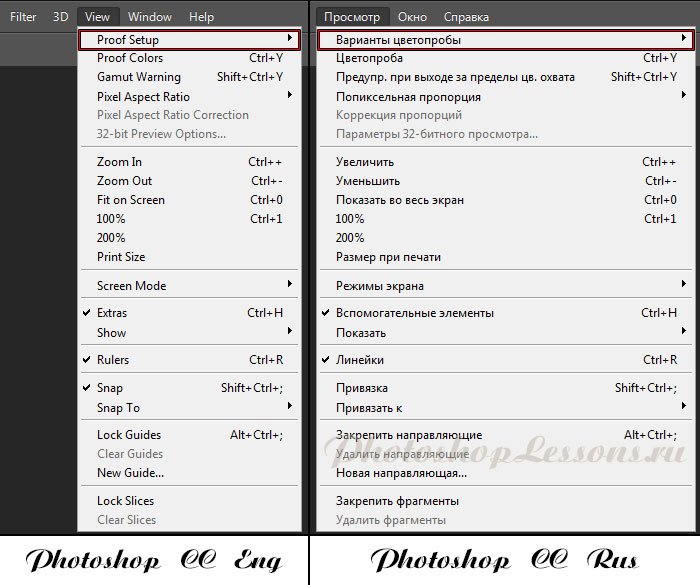Open the Help menu
The height and width of the screenshot is (585, 700).
coord(201,17)
